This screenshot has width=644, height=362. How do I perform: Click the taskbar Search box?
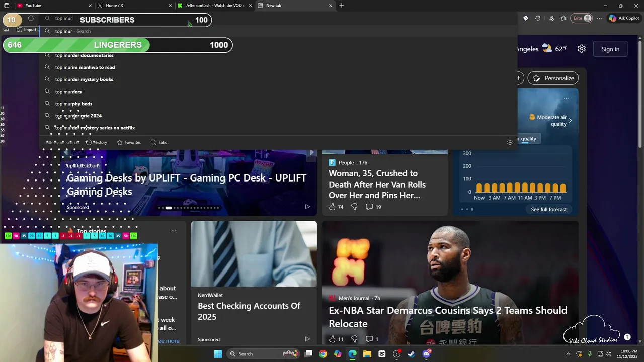[264, 354]
